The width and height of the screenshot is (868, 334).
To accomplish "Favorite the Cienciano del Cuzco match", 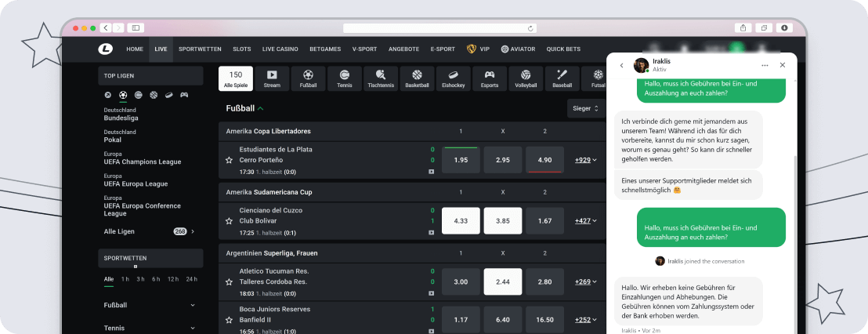I will [x=229, y=221].
